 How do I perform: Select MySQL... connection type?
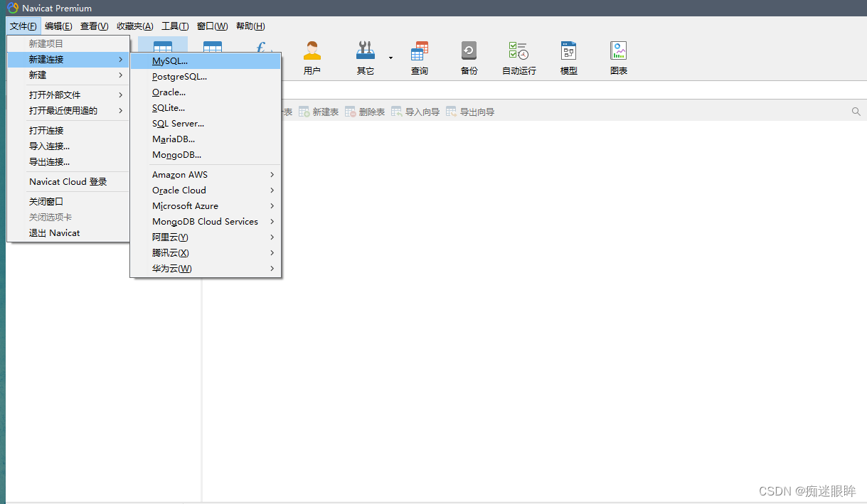[206, 61]
